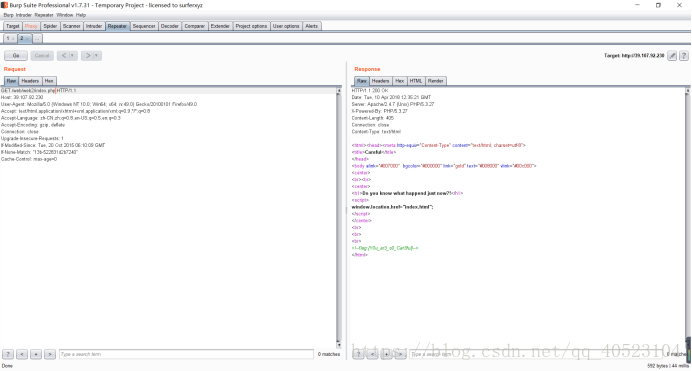Screen dimensions: 692x371
Task: Click the Cache-Control: max-age=0 line
Action: tap(29, 159)
